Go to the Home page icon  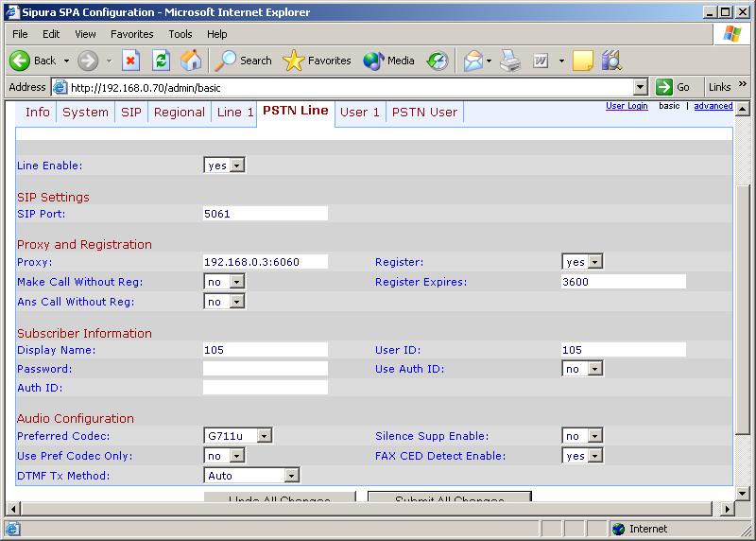pyautogui.click(x=191, y=61)
